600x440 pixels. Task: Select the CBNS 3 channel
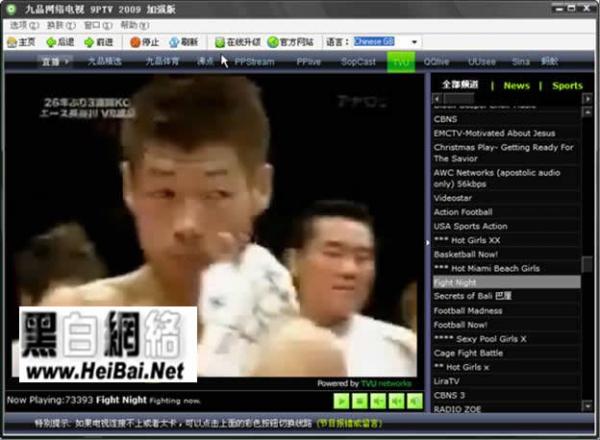coord(506,395)
